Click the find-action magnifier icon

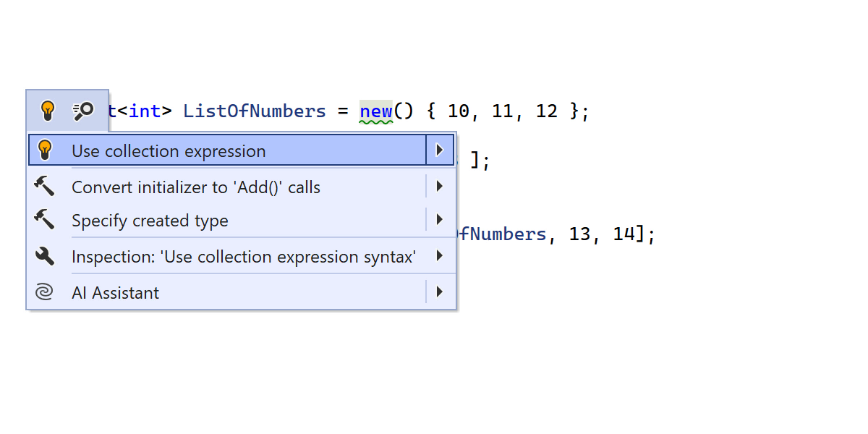coord(84,111)
